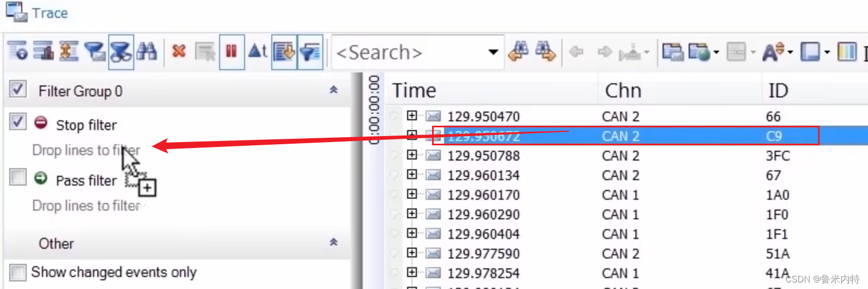Enable the Pass filter checkbox
Screen dimensions: 868x289
click(x=18, y=177)
